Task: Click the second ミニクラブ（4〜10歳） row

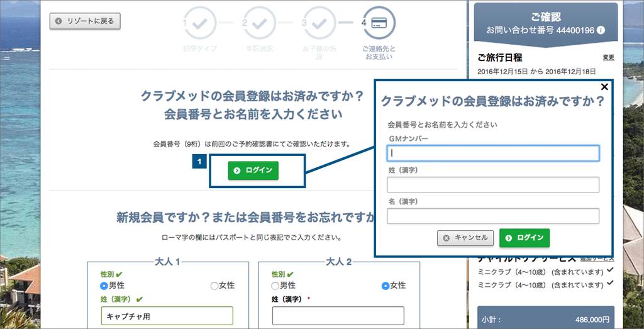Action: coord(545,284)
